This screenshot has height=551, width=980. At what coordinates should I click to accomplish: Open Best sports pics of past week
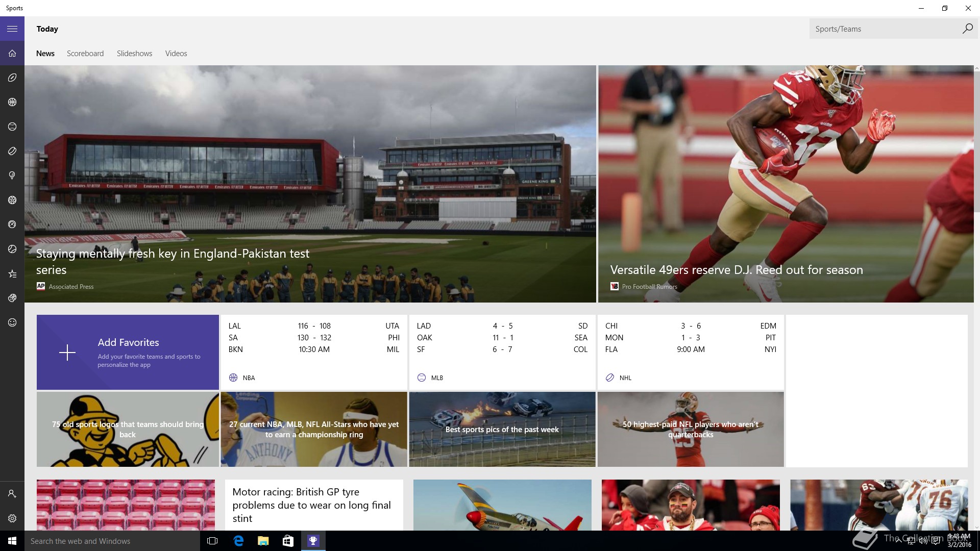tap(502, 429)
